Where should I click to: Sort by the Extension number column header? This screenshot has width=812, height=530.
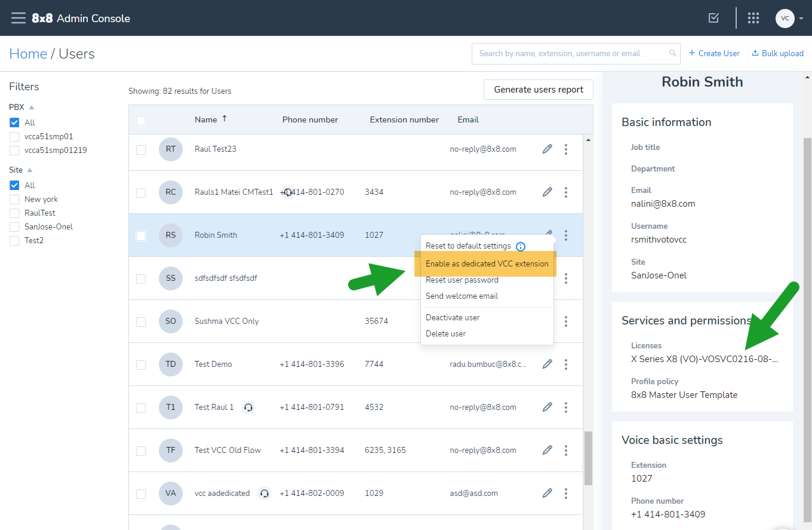coord(404,120)
